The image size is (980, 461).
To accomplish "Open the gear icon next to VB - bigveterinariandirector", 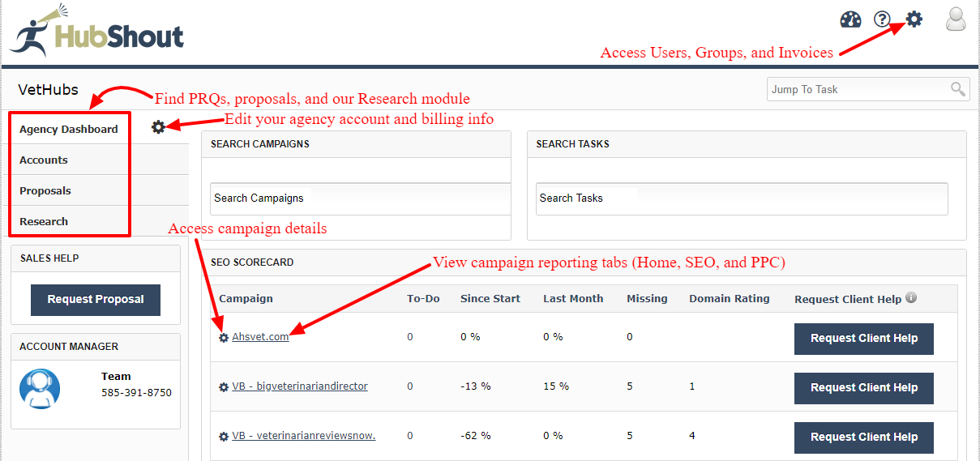I will (x=224, y=387).
